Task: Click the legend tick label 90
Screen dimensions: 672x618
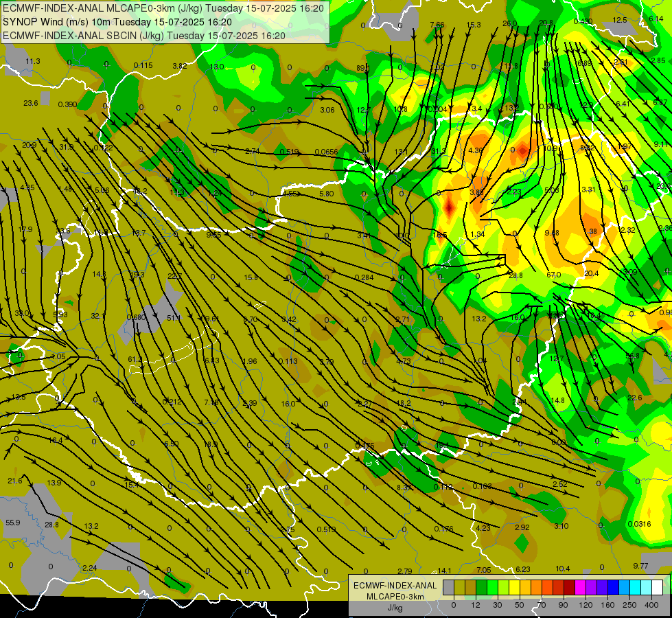Action: pyautogui.click(x=563, y=605)
